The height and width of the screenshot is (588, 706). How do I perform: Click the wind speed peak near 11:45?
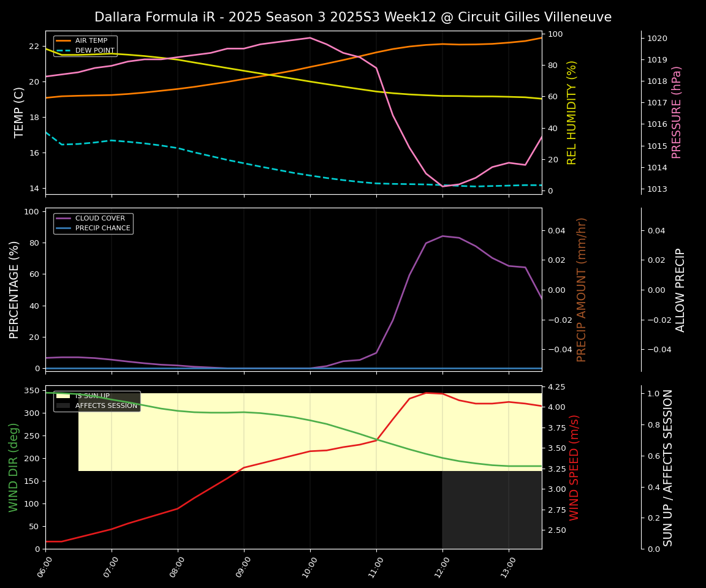[426, 393]
